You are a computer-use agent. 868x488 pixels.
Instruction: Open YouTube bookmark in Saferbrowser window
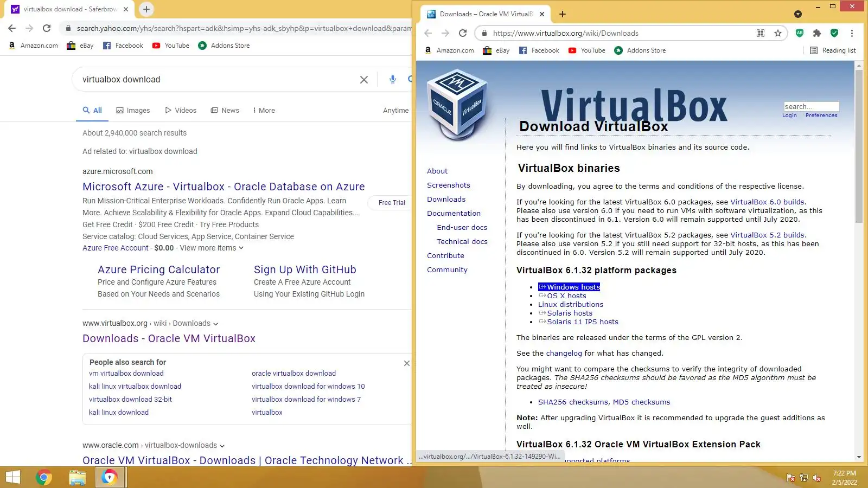171,46
